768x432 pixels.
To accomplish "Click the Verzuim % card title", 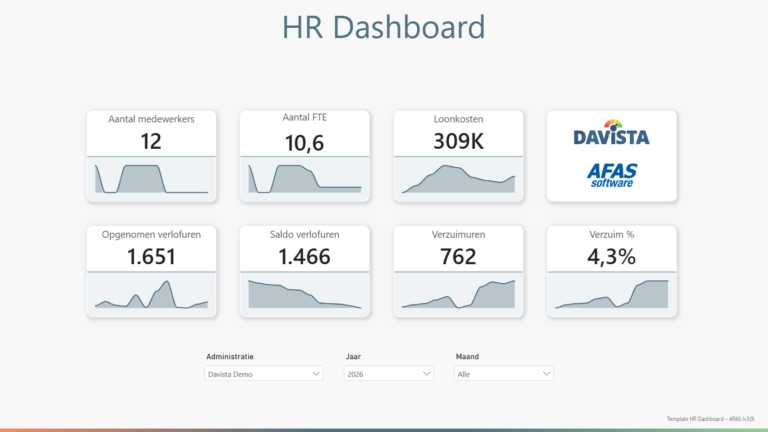I will pyautogui.click(x=612, y=235).
